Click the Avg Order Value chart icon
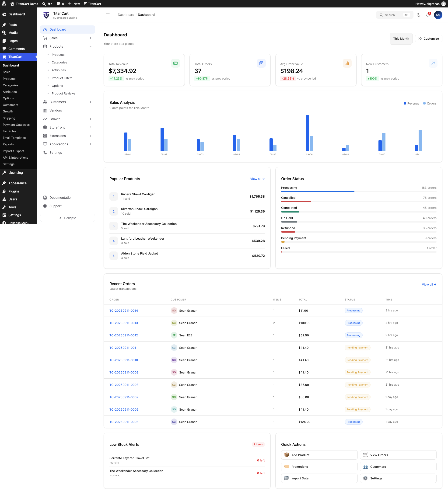The image size is (448, 499). [347, 63]
